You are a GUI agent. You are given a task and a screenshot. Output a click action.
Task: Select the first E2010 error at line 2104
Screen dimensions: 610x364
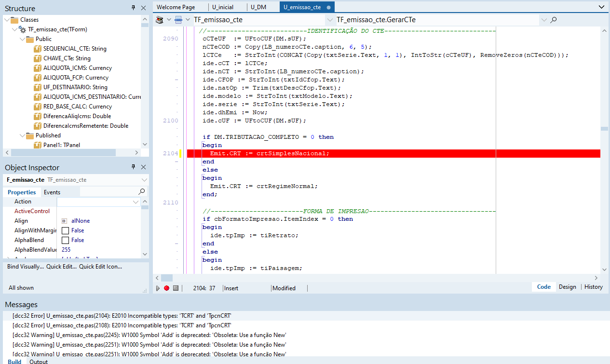coord(122,315)
